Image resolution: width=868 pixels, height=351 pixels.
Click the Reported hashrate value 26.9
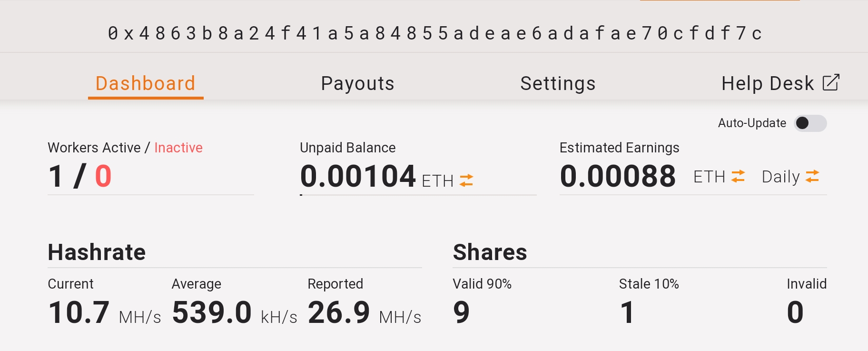[x=339, y=312]
